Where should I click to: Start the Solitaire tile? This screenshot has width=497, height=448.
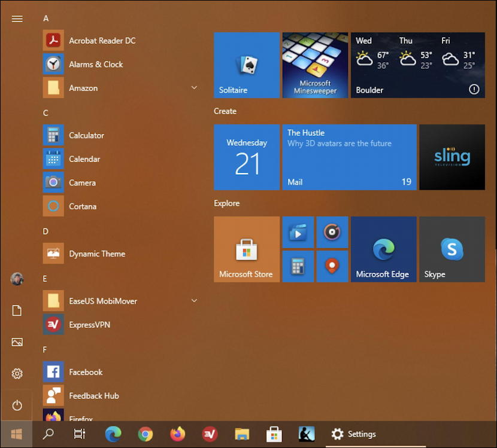pyautogui.click(x=246, y=65)
